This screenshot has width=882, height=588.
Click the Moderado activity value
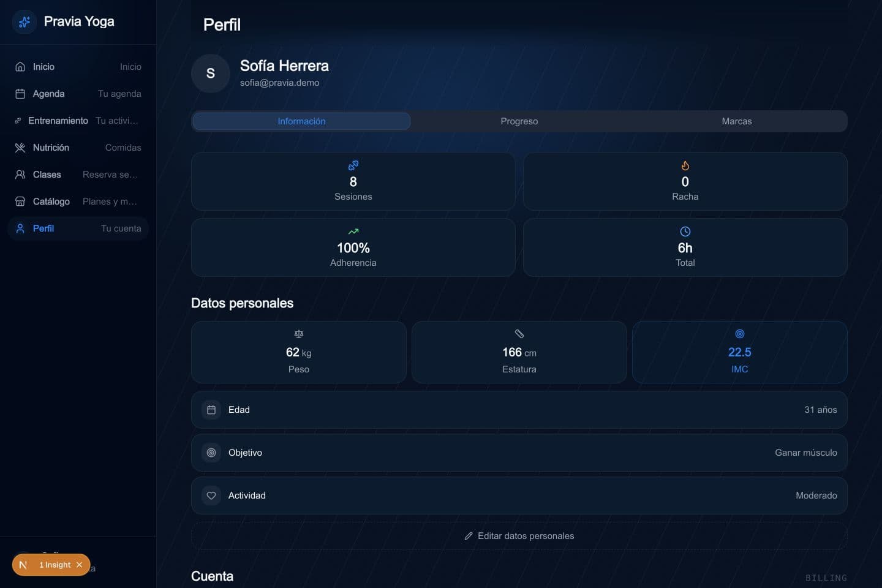coord(816,496)
